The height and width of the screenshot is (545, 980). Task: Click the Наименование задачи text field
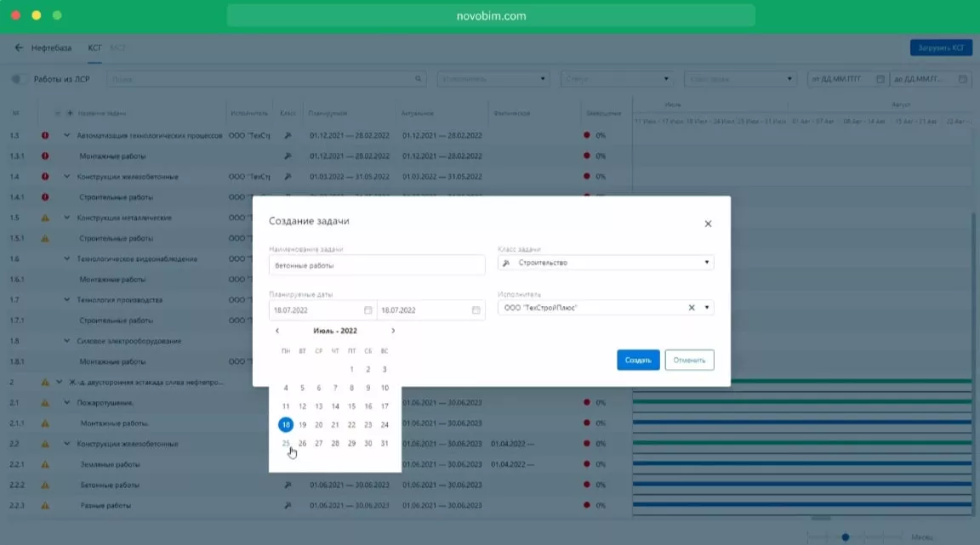point(377,265)
